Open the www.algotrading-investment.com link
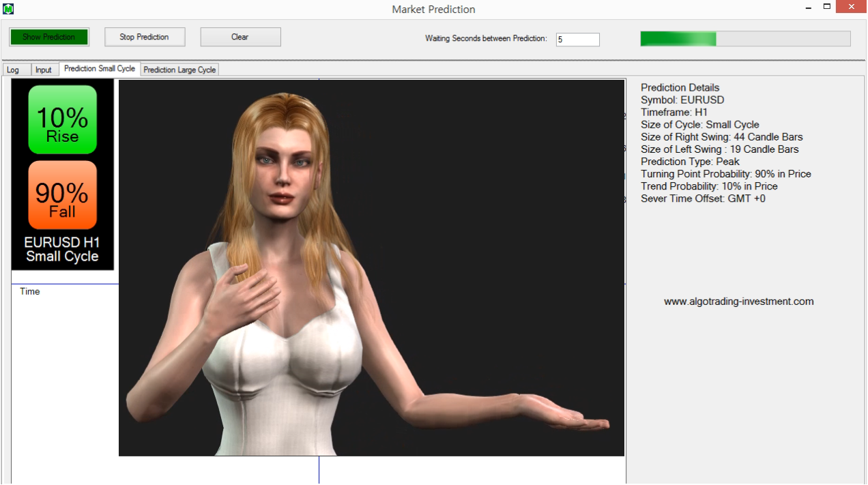This screenshot has width=868, height=485. pos(738,302)
